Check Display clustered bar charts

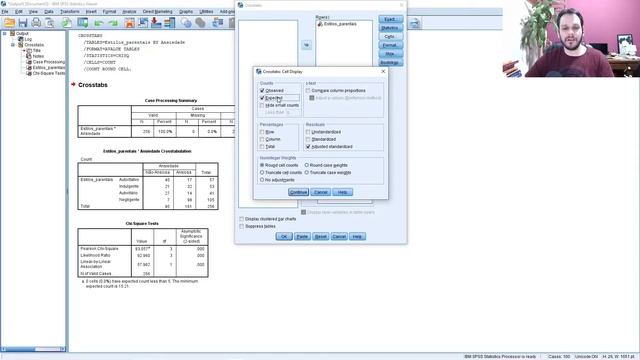[242, 219]
